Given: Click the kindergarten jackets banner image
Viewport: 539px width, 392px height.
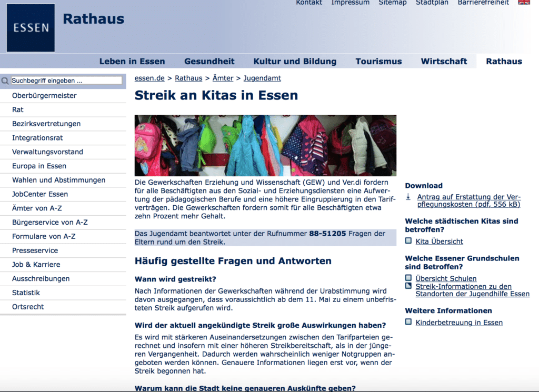Looking at the screenshot, I should point(265,146).
